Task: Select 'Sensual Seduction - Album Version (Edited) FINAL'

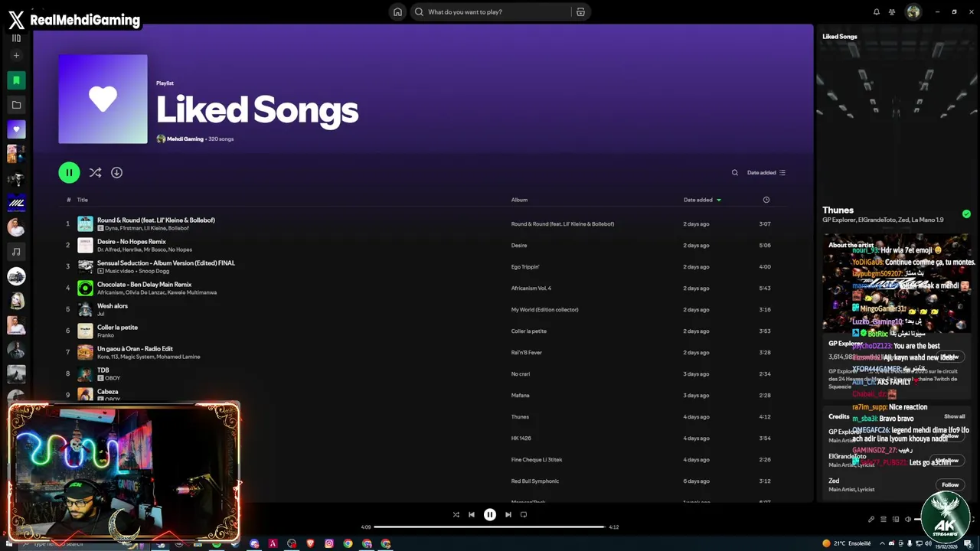Action: (x=166, y=263)
